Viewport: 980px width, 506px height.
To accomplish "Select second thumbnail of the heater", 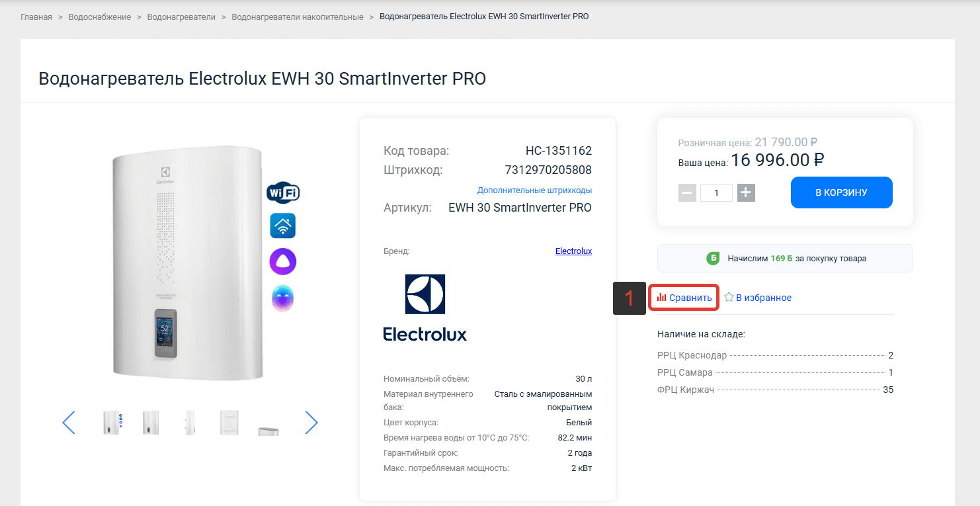I will (x=151, y=423).
